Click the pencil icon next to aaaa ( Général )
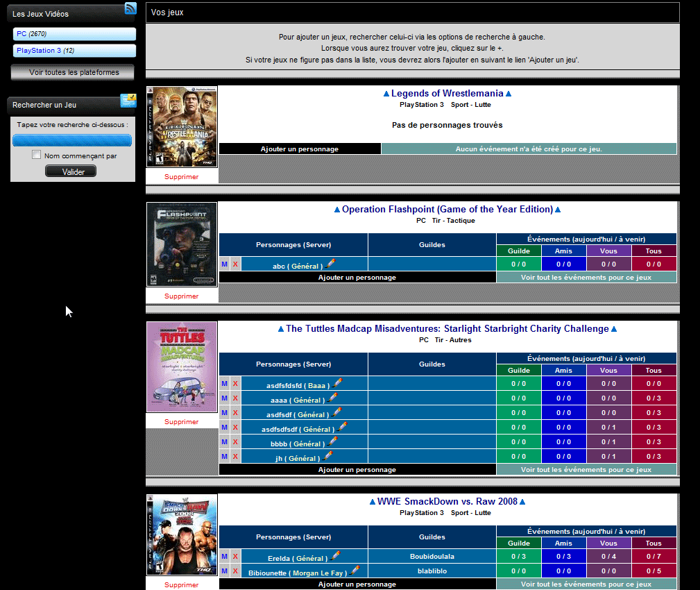The width and height of the screenshot is (700, 590). tap(332, 398)
